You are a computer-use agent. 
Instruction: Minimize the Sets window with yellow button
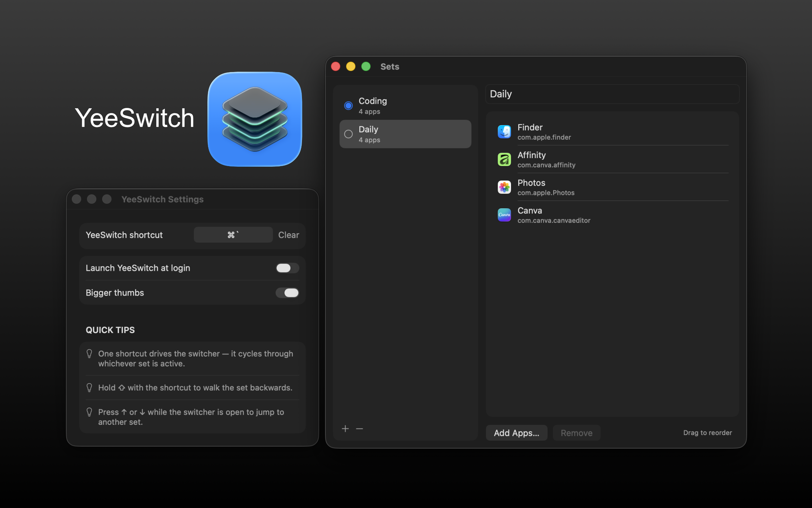click(x=350, y=67)
